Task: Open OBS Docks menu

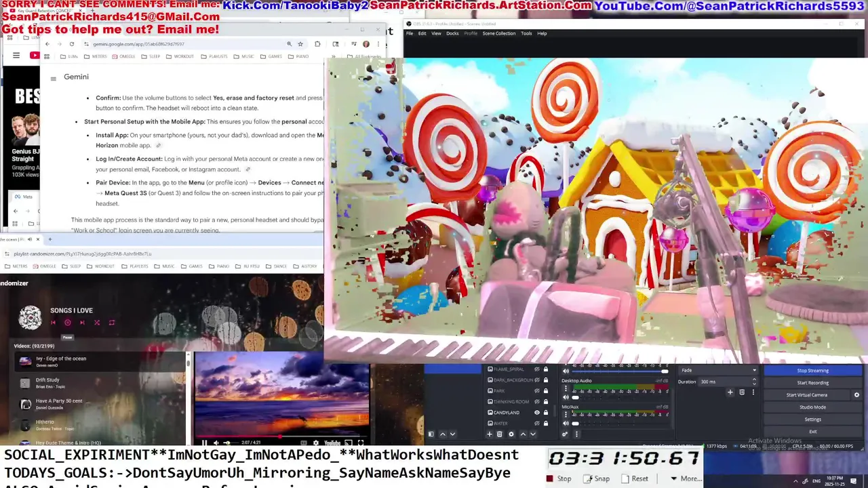Action: (452, 33)
